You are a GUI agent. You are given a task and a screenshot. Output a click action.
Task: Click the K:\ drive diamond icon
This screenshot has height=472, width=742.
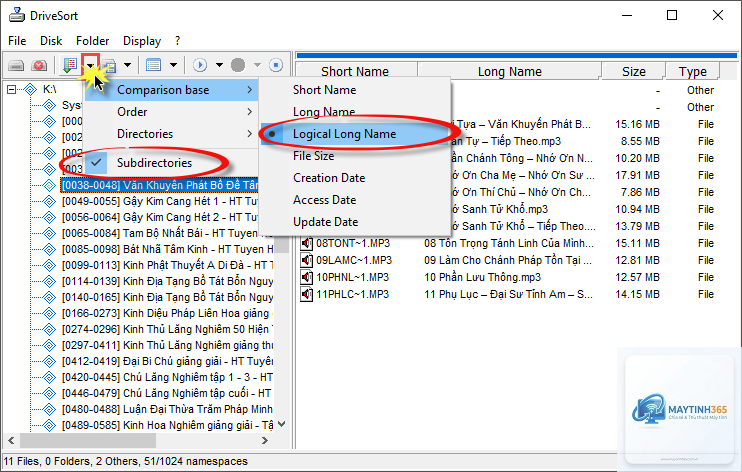click(x=30, y=89)
